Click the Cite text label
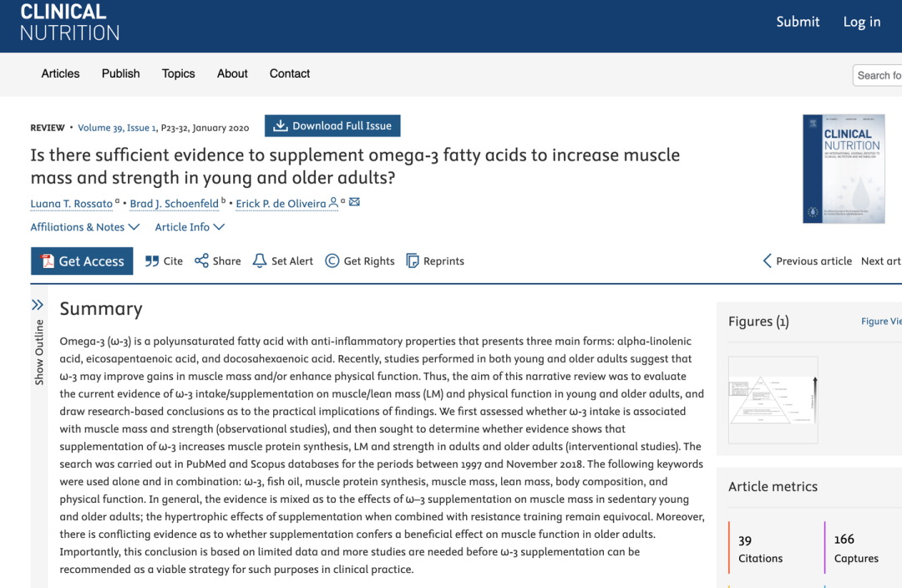Image resolution: width=902 pixels, height=588 pixels. tap(173, 261)
